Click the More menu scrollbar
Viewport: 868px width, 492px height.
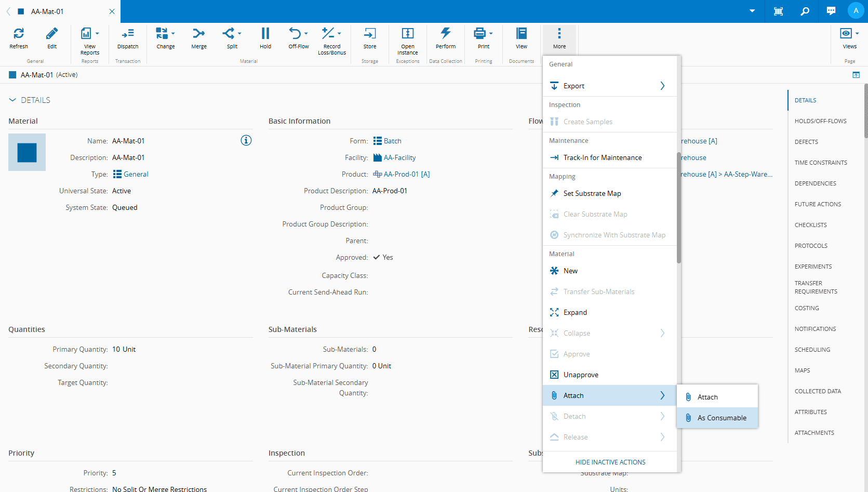click(x=678, y=208)
